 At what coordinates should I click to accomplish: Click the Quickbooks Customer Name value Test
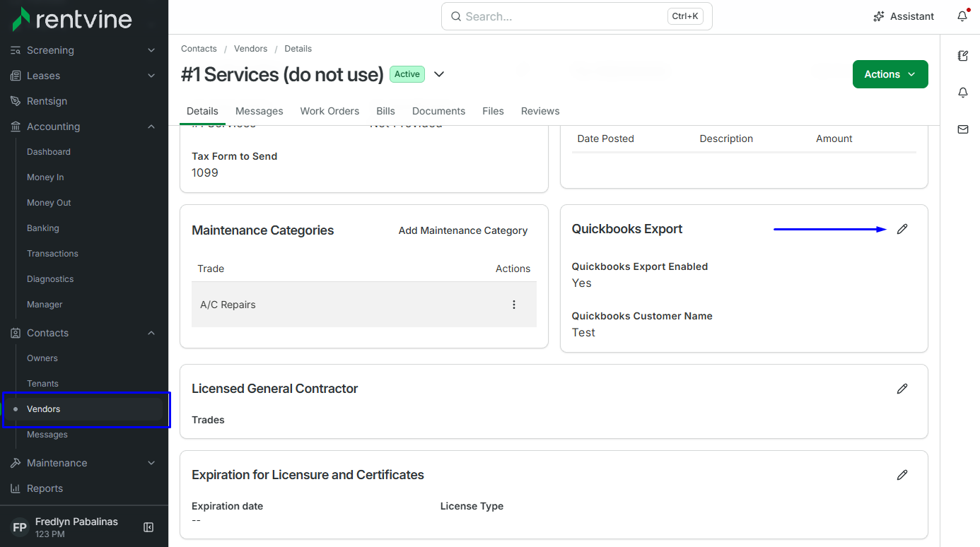[x=583, y=332]
